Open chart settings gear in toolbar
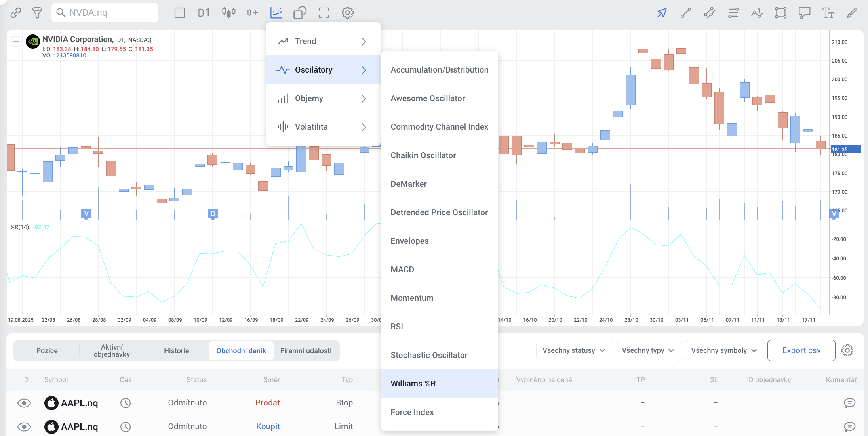 tap(347, 13)
